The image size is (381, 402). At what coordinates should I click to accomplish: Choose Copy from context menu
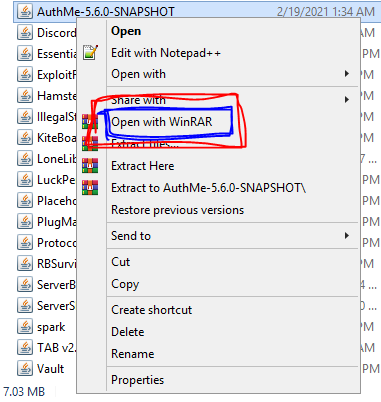pyautogui.click(x=125, y=284)
